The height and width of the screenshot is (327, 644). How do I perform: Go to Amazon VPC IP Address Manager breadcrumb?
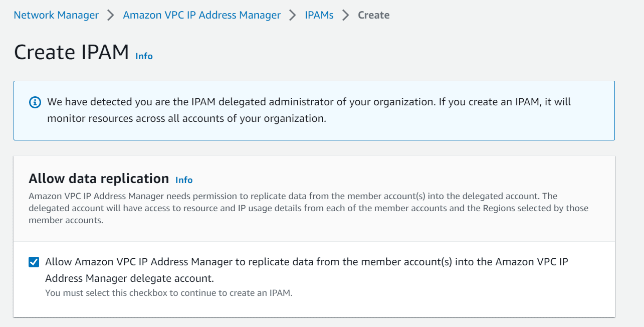pos(201,15)
